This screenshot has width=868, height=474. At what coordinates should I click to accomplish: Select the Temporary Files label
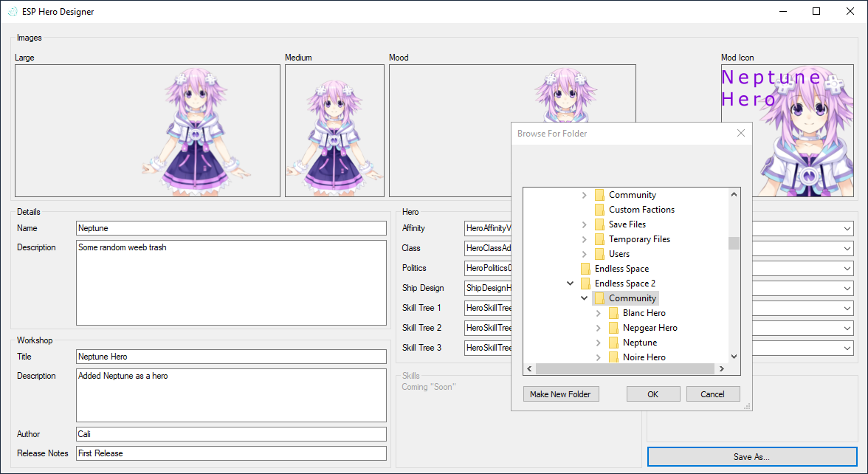pos(639,239)
